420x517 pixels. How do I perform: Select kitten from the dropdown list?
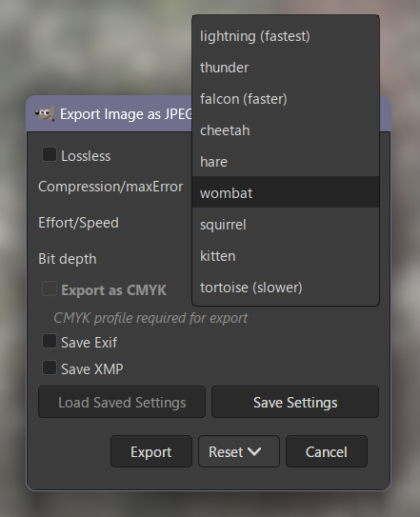286,256
